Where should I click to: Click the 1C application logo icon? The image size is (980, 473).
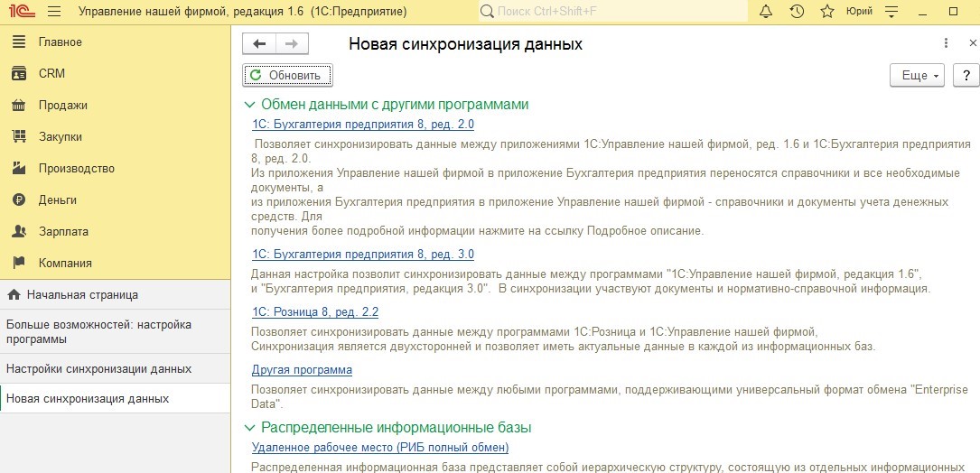click(22, 12)
